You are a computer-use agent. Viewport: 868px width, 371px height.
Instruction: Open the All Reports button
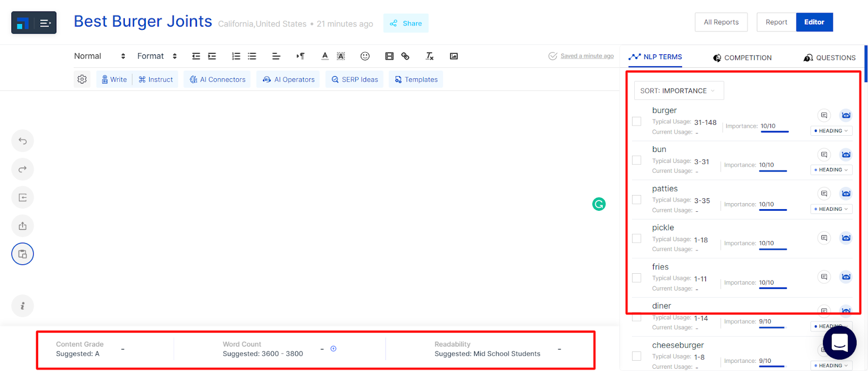(721, 22)
